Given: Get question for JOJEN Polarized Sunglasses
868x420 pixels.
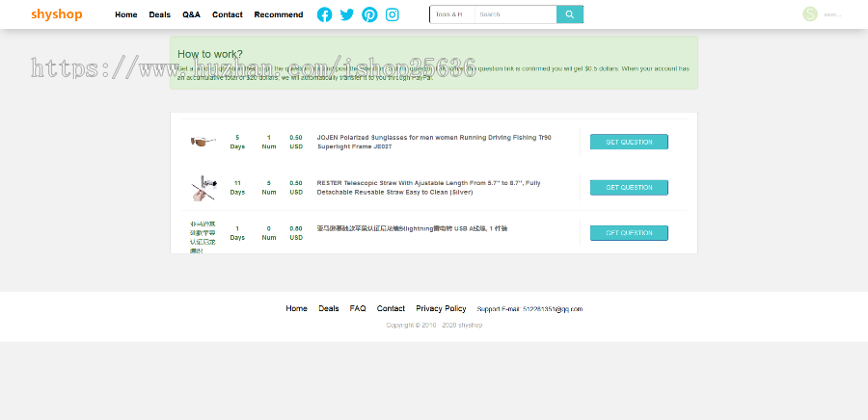Looking at the screenshot, I should (x=629, y=142).
